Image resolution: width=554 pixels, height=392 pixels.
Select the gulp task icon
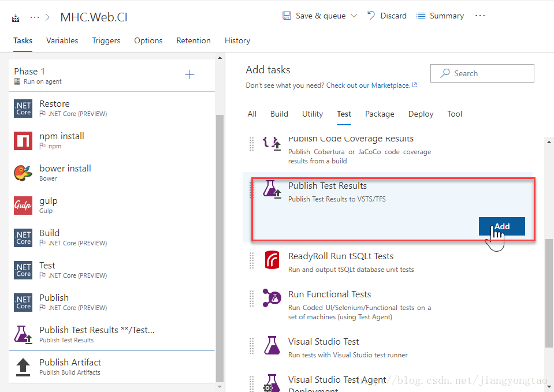click(x=23, y=206)
